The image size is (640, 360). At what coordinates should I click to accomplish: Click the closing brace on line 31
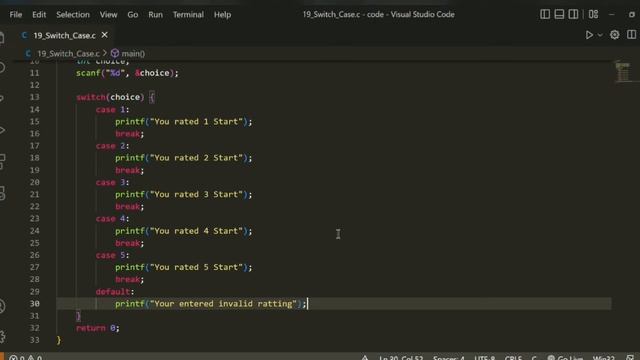(78, 316)
